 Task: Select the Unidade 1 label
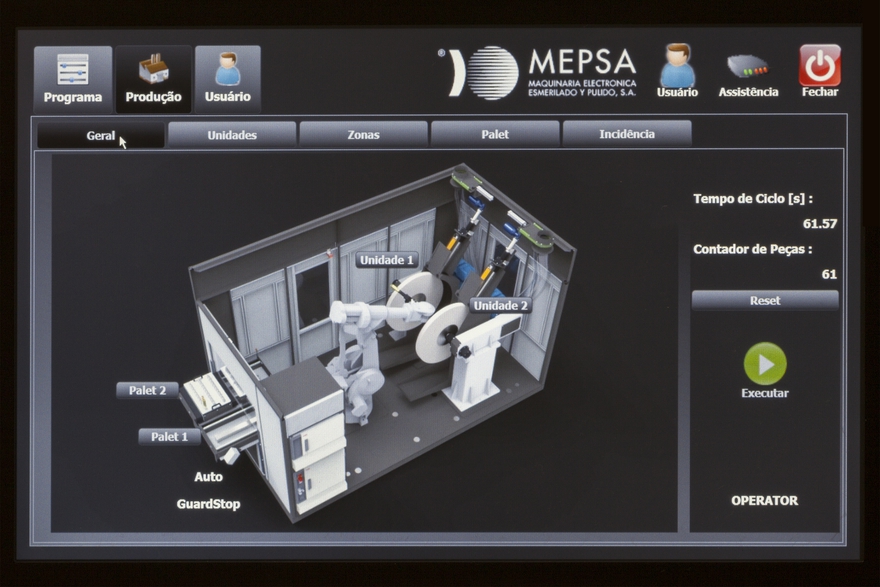point(386,260)
